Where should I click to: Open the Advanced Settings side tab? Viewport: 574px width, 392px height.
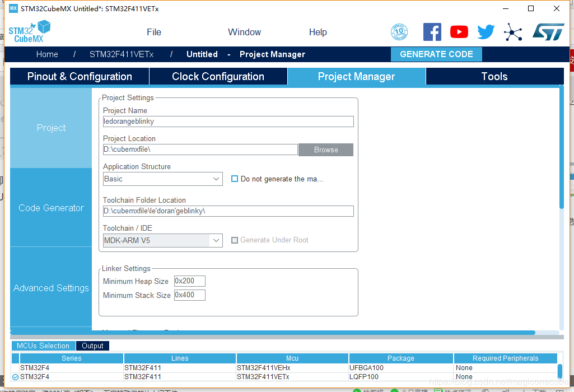[51, 288]
